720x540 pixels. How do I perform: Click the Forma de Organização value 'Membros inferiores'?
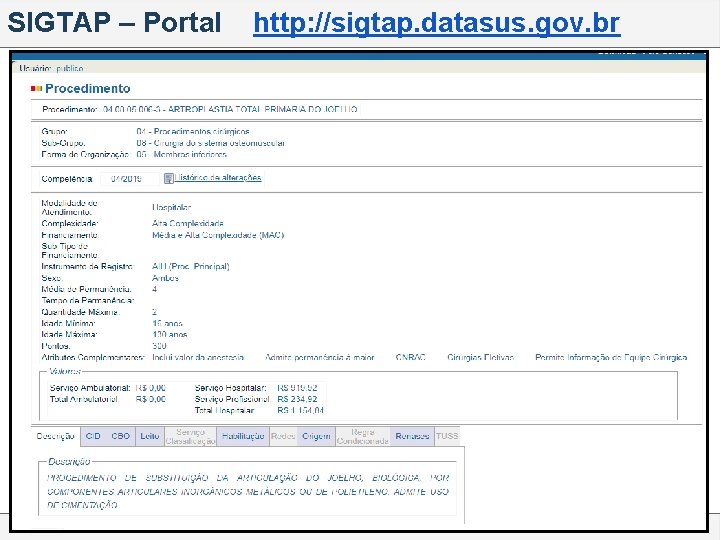(190, 154)
